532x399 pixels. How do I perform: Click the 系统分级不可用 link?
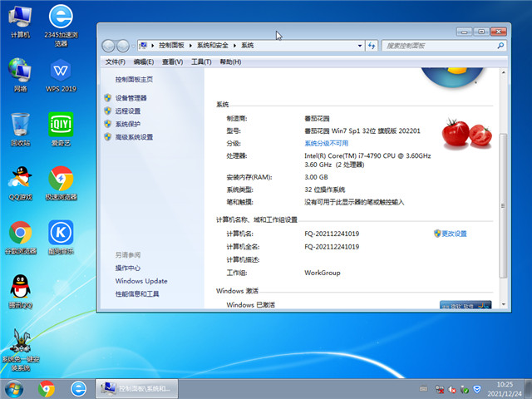pos(327,143)
